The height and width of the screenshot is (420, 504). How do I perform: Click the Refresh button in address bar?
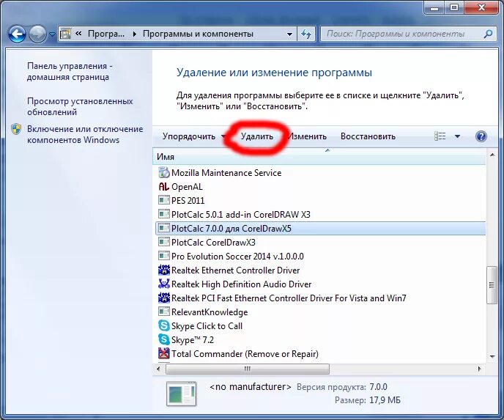point(306,34)
